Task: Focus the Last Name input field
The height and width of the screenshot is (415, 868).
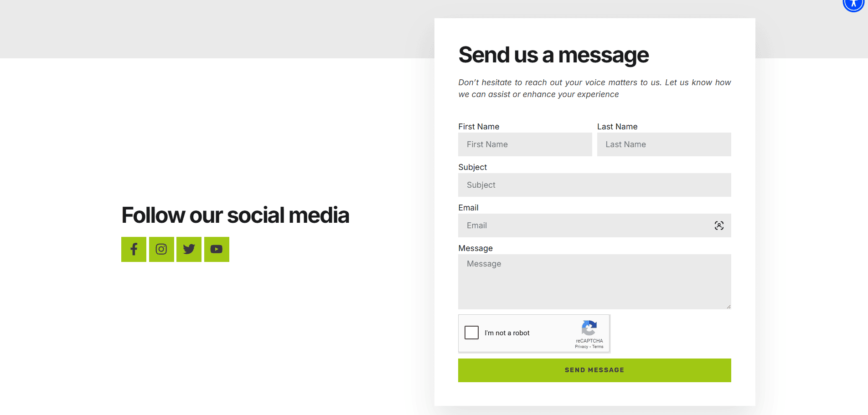Action: (664, 144)
